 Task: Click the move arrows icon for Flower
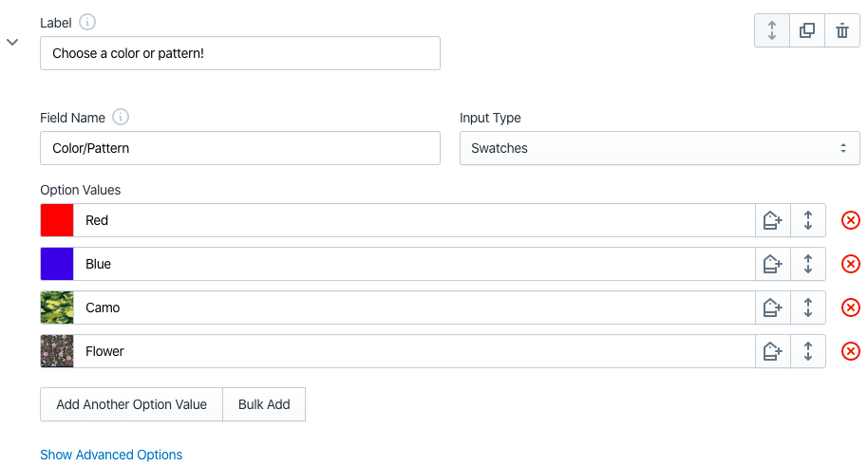pyautogui.click(x=808, y=351)
